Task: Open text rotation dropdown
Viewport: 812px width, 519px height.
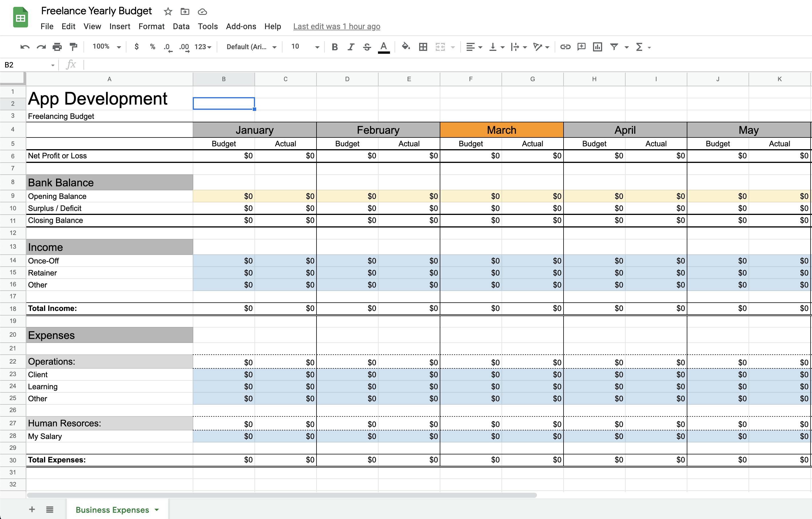Action: click(x=541, y=47)
